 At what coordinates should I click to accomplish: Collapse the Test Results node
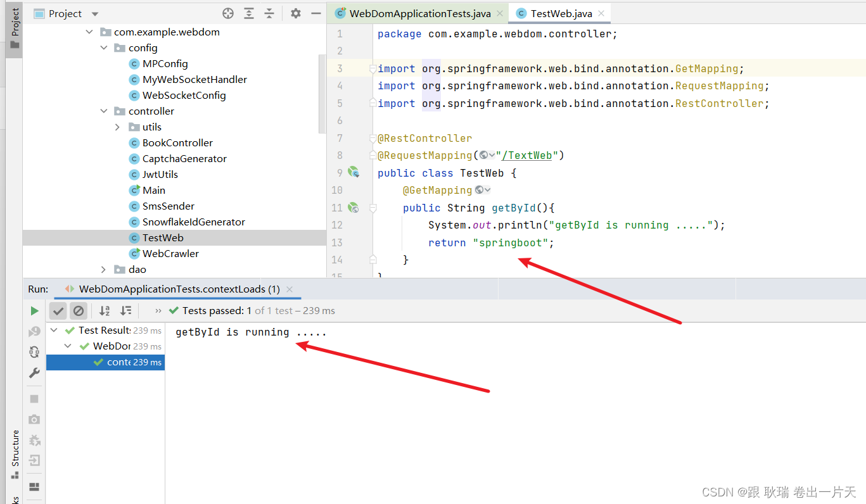pos(54,331)
